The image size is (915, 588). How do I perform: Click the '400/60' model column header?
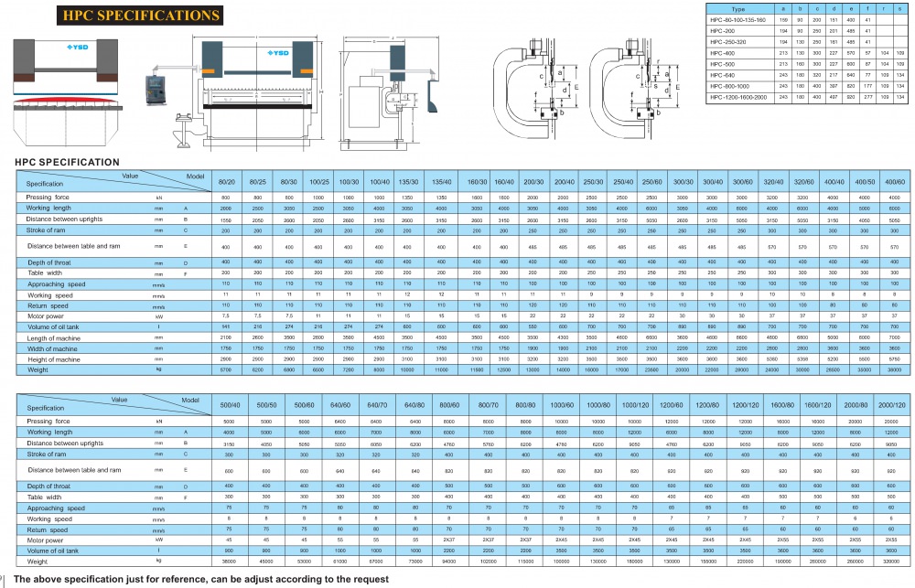click(895, 182)
